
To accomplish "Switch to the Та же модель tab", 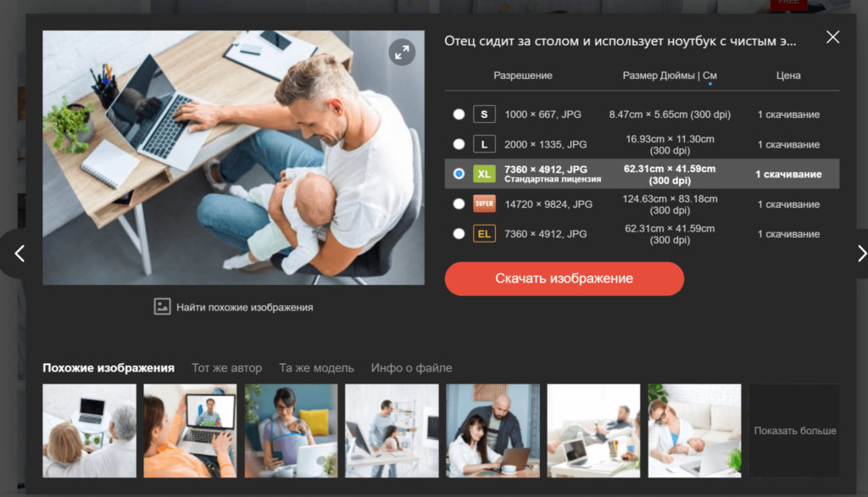I will coord(316,368).
